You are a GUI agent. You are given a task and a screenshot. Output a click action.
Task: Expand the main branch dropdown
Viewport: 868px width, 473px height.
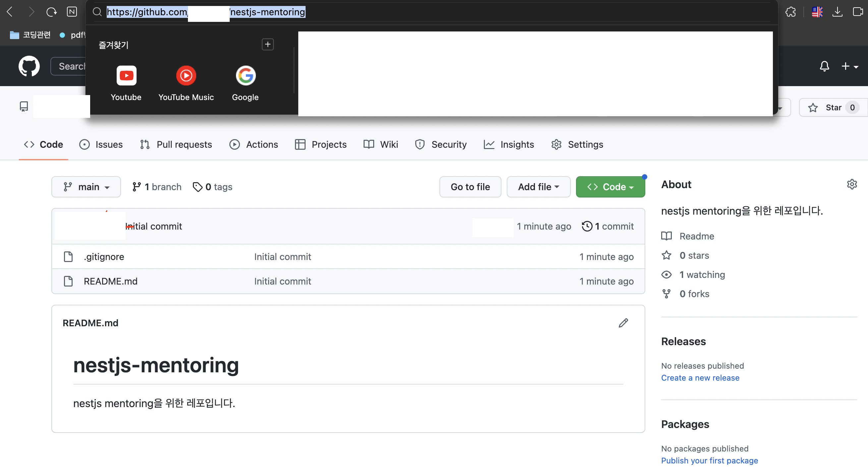point(86,187)
